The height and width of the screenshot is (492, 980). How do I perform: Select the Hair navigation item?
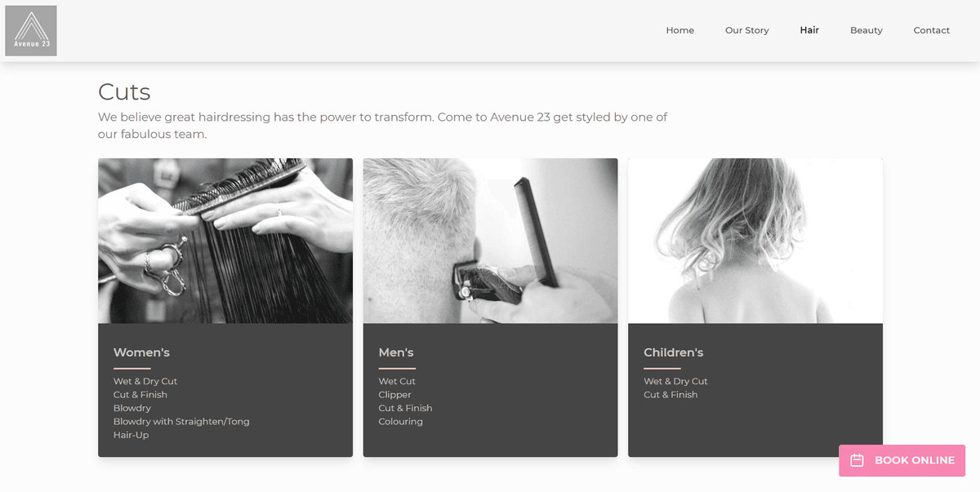[x=809, y=30]
